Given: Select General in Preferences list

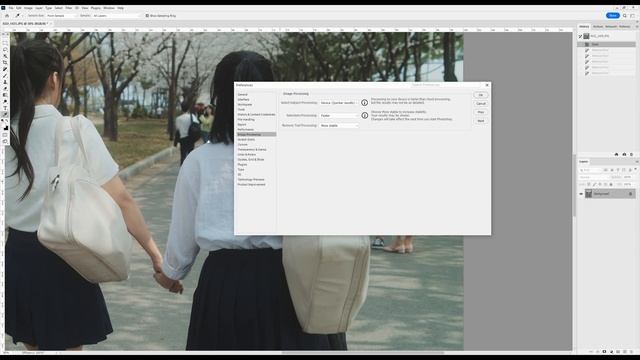Looking at the screenshot, I should [242, 95].
